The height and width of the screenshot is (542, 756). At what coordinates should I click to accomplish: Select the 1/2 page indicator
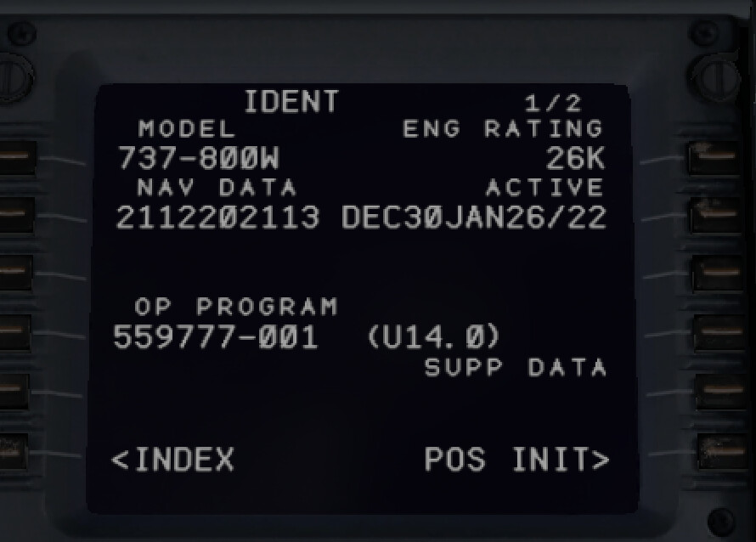[x=554, y=103]
